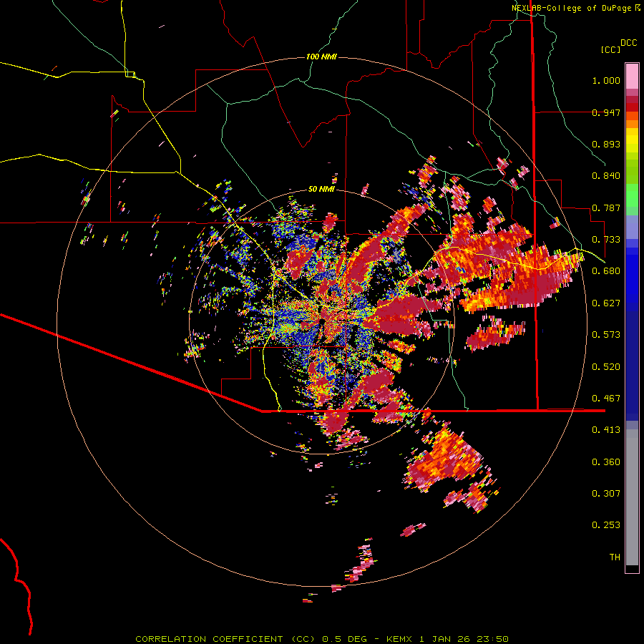
Task: Click the 0.893 scale value
Action: (606, 144)
